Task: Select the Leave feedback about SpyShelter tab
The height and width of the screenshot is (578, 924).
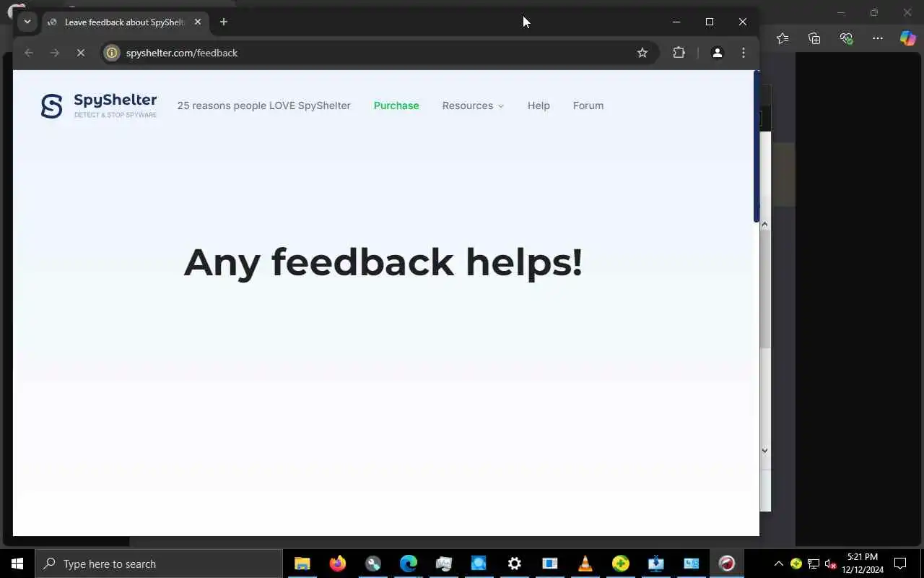Action: [x=125, y=22]
